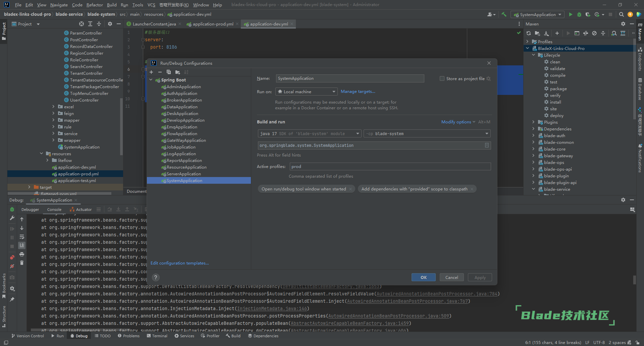Click the green Run button in toolbar

click(x=571, y=14)
